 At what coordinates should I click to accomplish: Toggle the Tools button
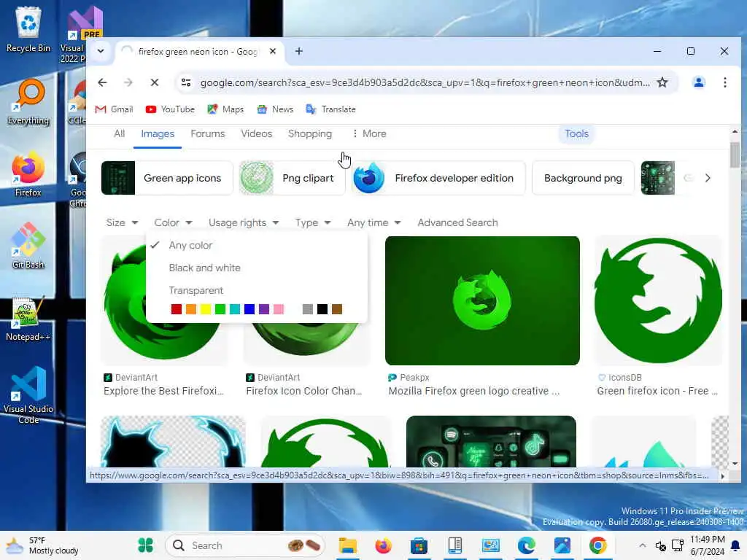(x=576, y=134)
